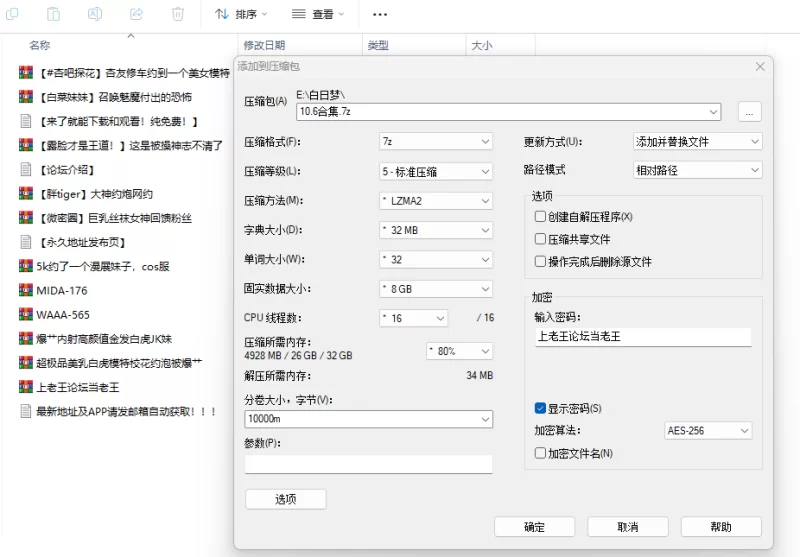Expand the 压缩等级 dropdown
The image size is (800, 557).
pos(436,171)
